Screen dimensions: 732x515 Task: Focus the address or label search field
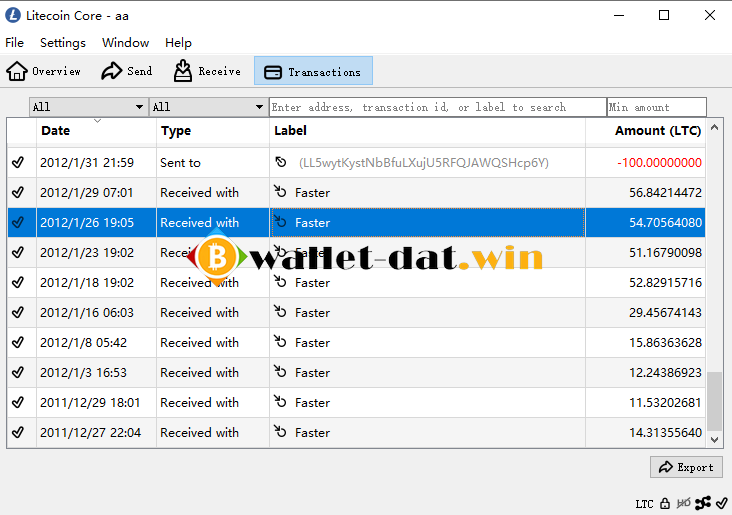(437, 107)
